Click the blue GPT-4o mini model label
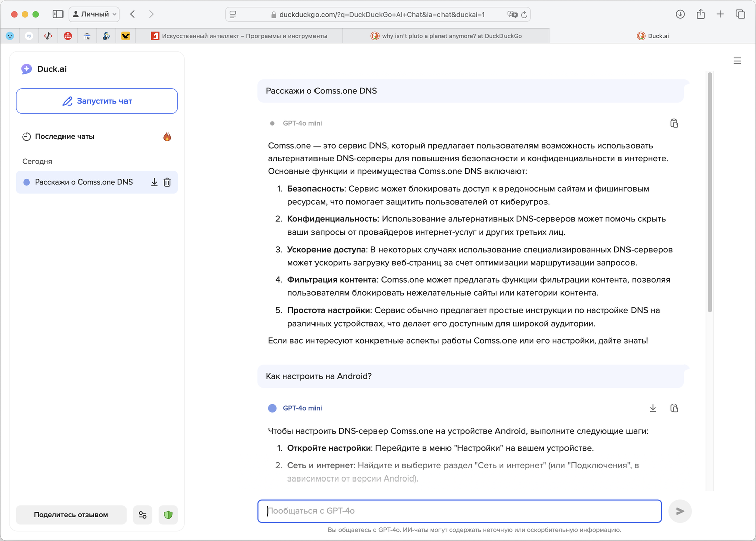Screen dimensions: 756x541 [302, 408]
